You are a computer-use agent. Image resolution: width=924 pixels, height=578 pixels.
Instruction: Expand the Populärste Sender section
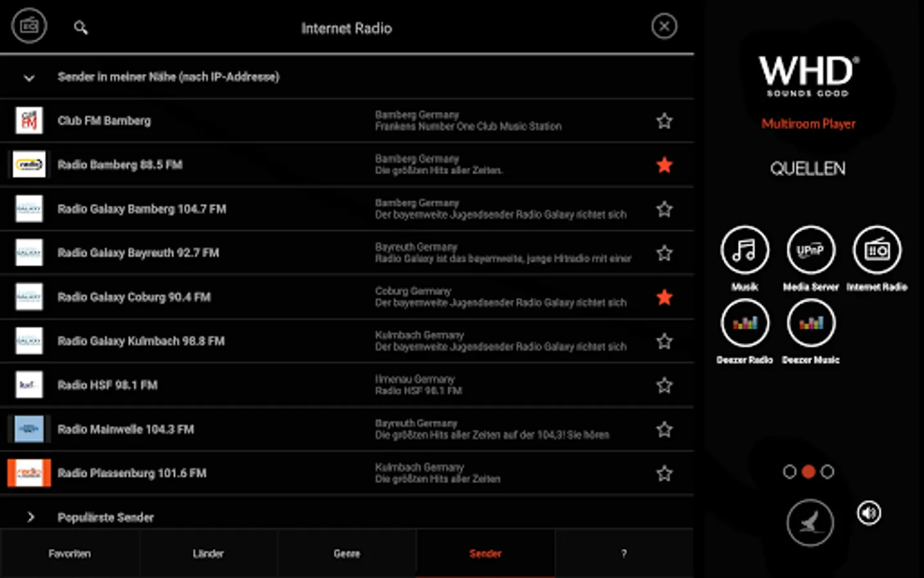(30, 517)
